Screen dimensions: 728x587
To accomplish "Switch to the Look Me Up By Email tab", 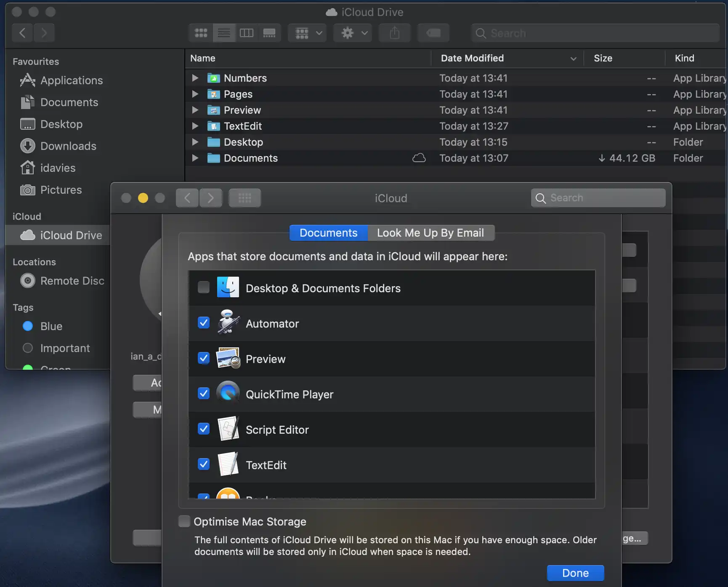I will (431, 233).
